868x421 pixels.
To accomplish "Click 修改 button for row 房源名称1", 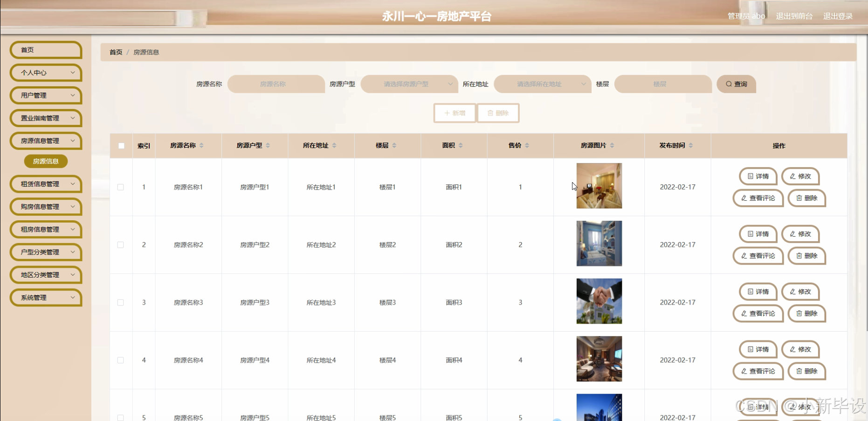I will pos(800,176).
